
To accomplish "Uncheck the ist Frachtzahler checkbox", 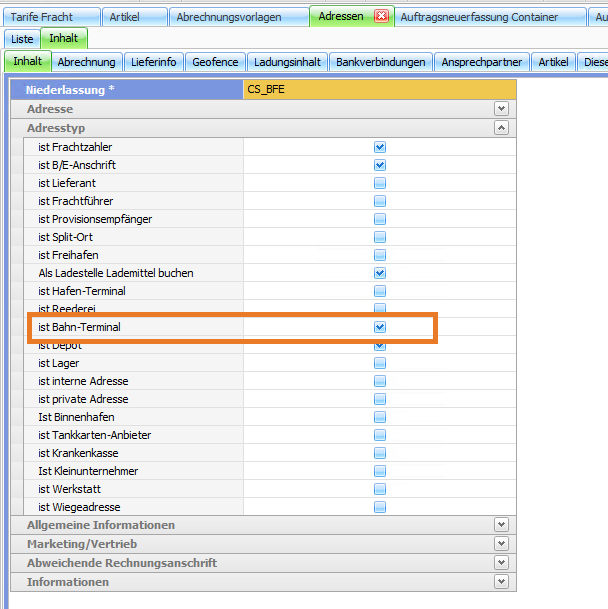I will pyautogui.click(x=380, y=147).
